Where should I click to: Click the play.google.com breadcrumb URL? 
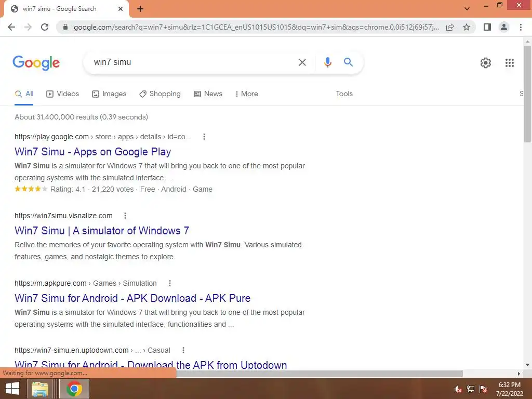pyautogui.click(x=103, y=137)
